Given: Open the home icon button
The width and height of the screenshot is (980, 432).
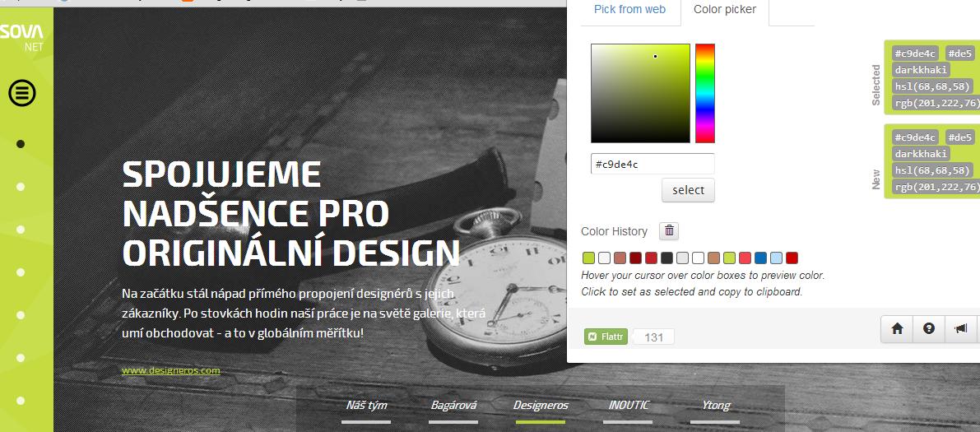Looking at the screenshot, I should [x=897, y=329].
